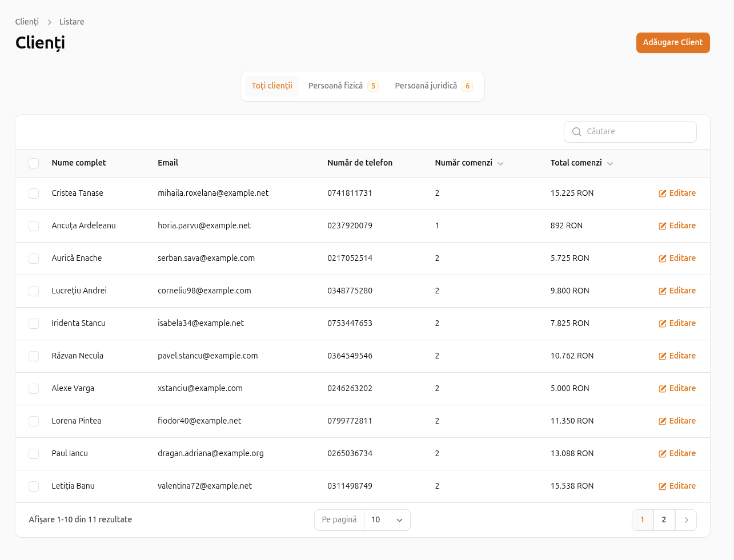Image resolution: width=734 pixels, height=560 pixels.
Task: Click the edit icon for Iridenta Stancu
Action: point(663,324)
